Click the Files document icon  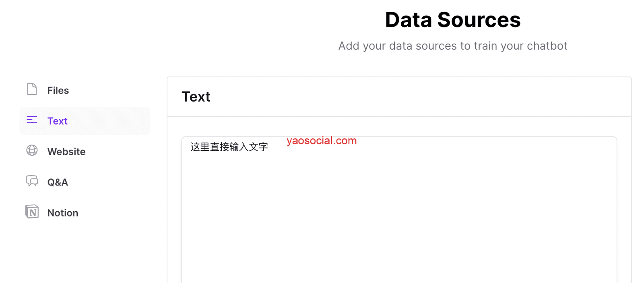(x=32, y=89)
